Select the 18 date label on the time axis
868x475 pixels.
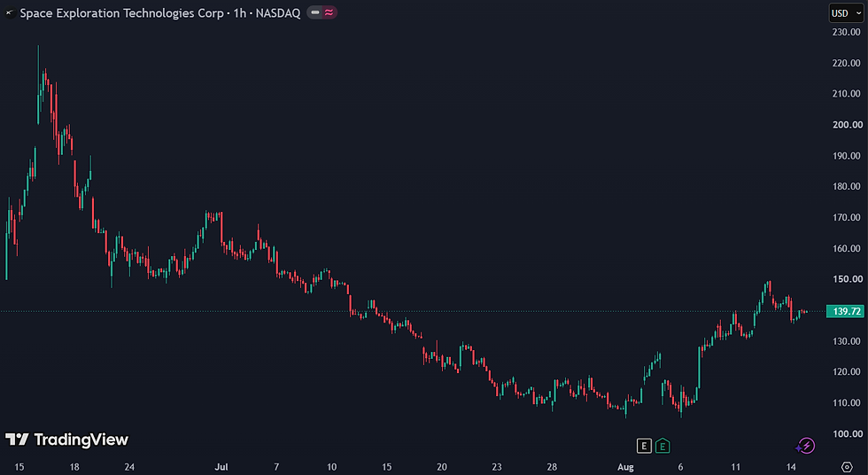[74, 467]
